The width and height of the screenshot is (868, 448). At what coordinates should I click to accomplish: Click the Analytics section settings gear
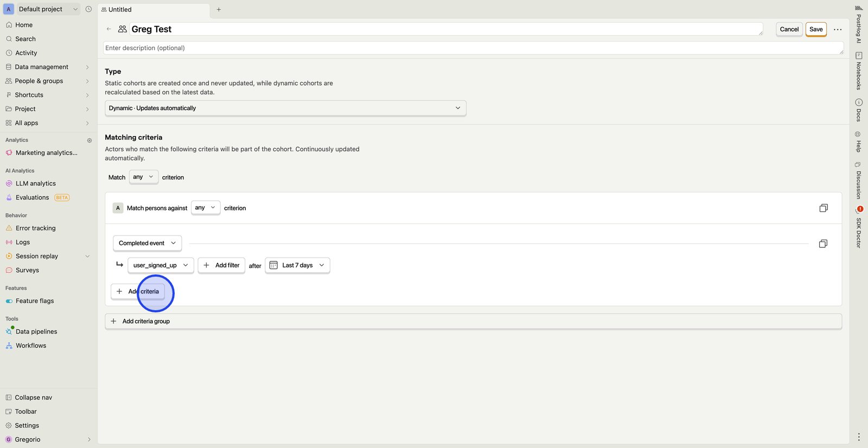90,140
